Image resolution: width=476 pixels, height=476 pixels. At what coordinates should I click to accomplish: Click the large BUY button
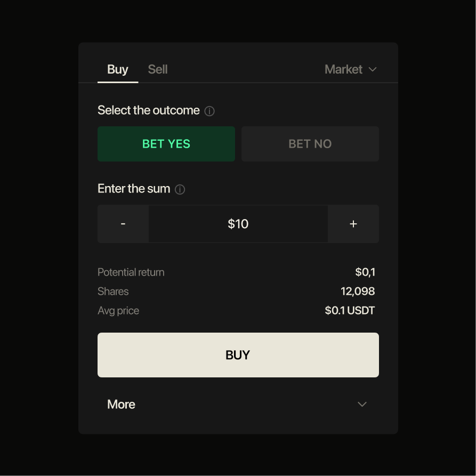click(x=238, y=355)
